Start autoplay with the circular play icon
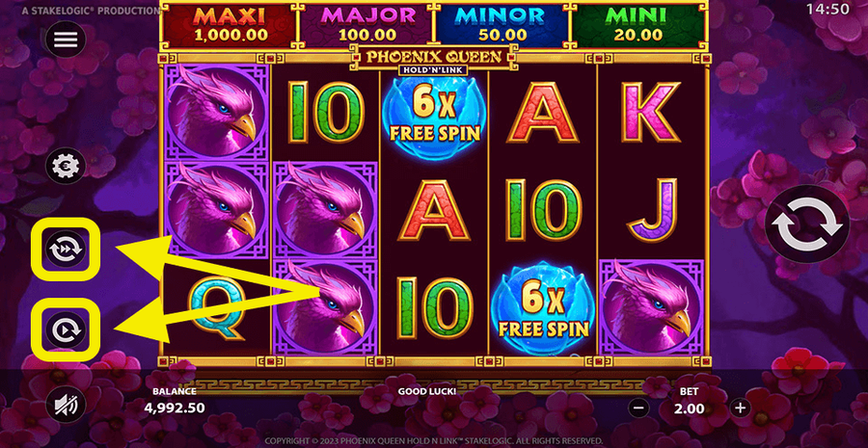 66,329
